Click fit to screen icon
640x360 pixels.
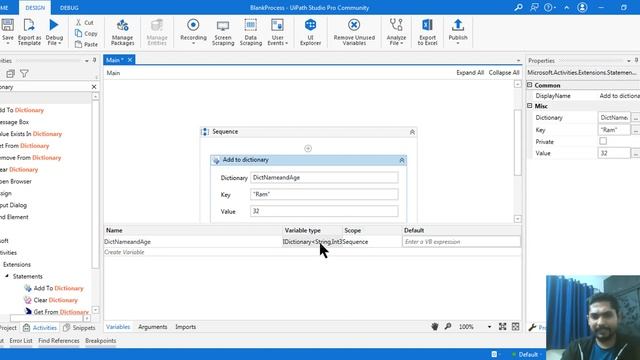pyautogui.click(x=502, y=327)
